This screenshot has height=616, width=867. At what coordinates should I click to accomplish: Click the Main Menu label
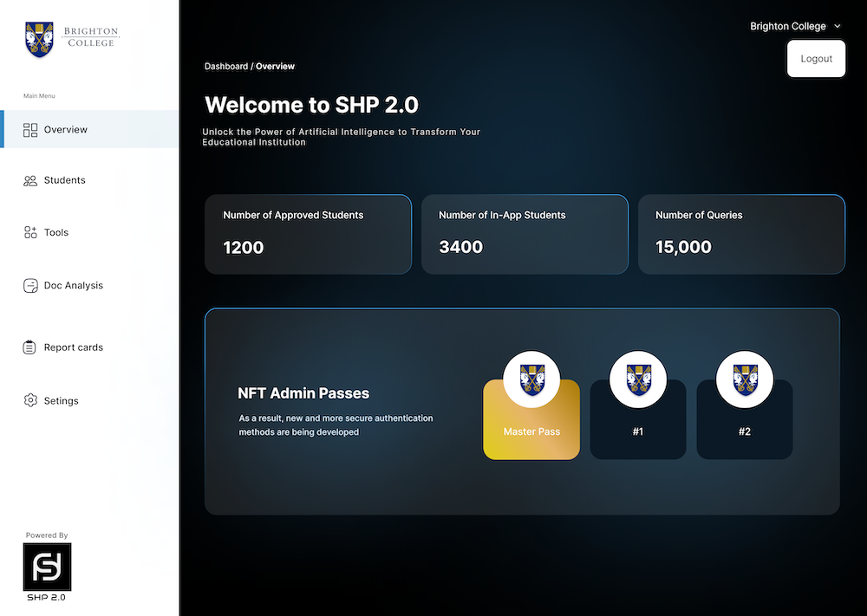tap(39, 95)
